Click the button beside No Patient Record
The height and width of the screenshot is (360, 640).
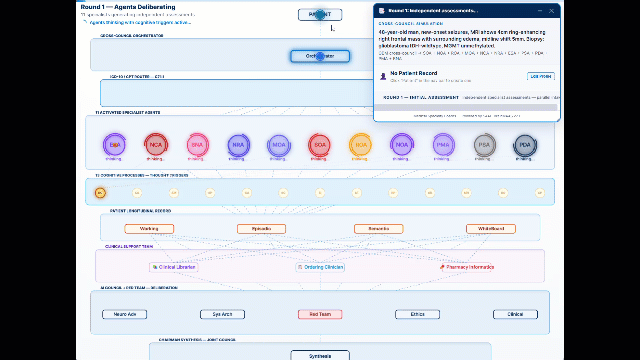click(x=541, y=76)
